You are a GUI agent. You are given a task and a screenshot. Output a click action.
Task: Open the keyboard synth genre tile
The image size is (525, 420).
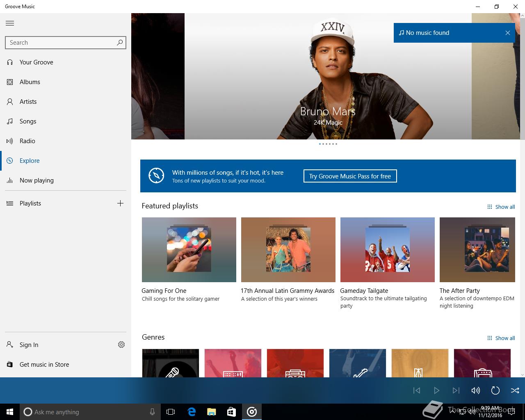[233, 363]
